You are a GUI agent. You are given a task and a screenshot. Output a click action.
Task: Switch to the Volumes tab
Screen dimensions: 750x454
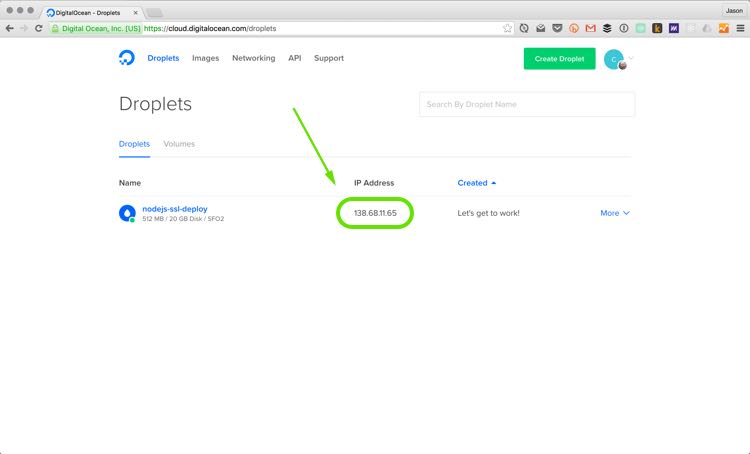(x=179, y=144)
